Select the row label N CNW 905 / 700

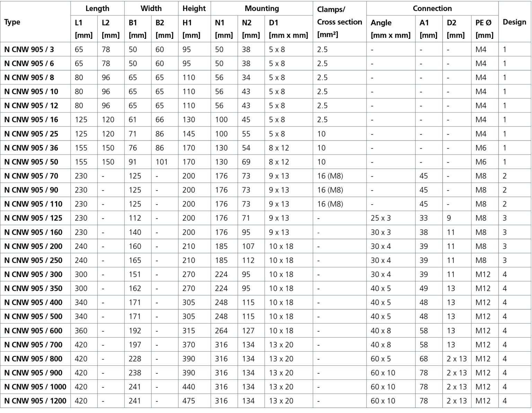33,345
